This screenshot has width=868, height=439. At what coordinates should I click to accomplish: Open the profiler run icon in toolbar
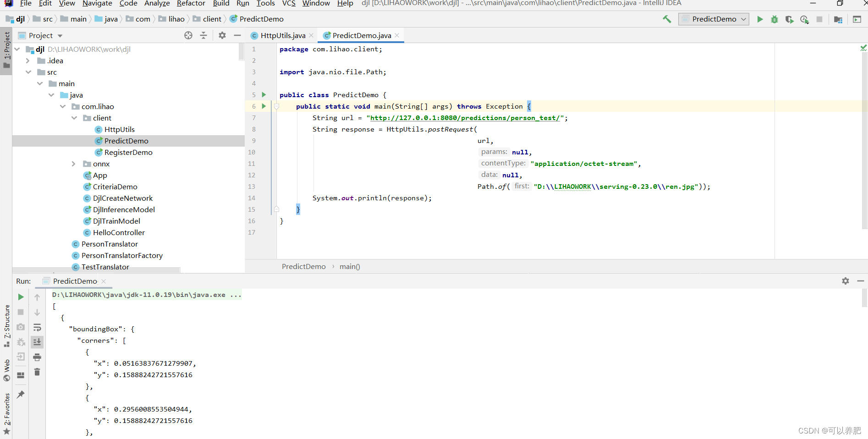tap(804, 19)
